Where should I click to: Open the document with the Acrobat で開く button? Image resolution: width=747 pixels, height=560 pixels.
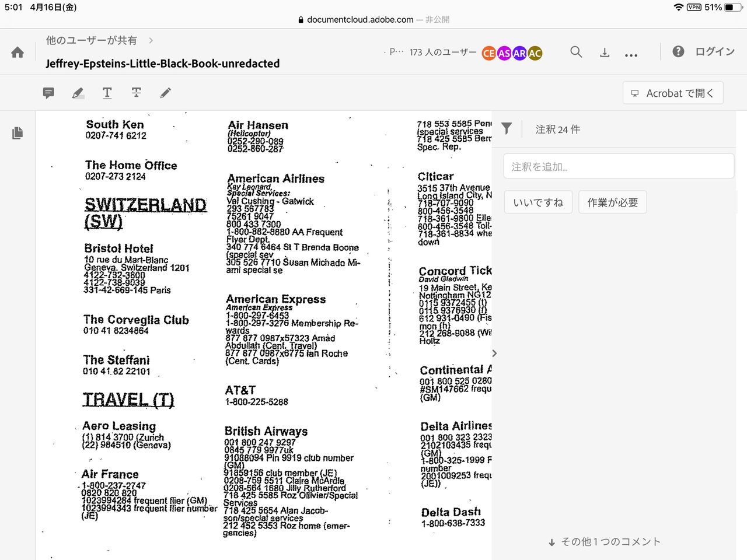[673, 93]
